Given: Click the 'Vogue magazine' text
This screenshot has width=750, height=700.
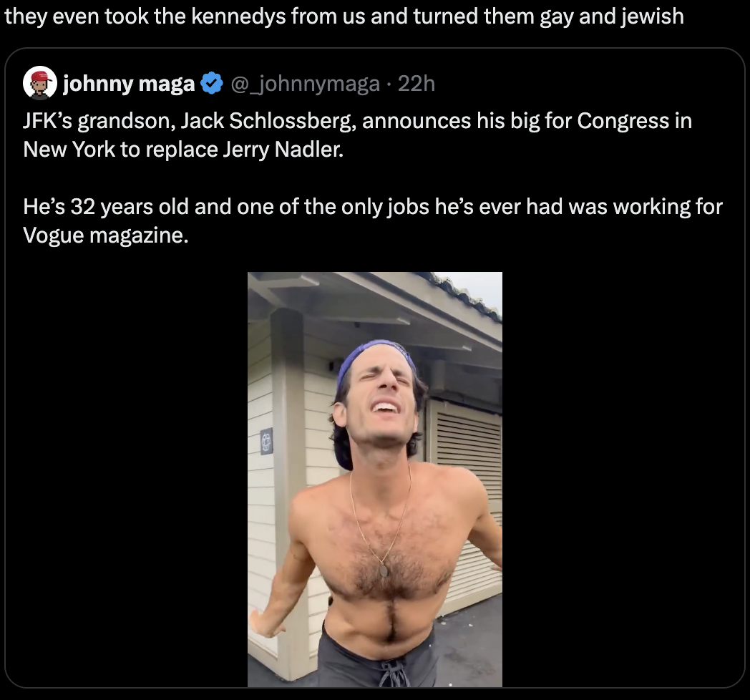Looking at the screenshot, I should [x=105, y=235].
